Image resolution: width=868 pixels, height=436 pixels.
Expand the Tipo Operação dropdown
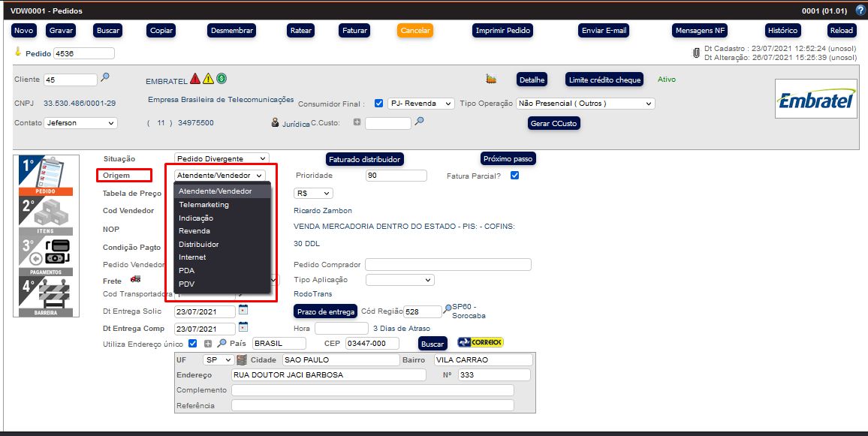coord(585,104)
